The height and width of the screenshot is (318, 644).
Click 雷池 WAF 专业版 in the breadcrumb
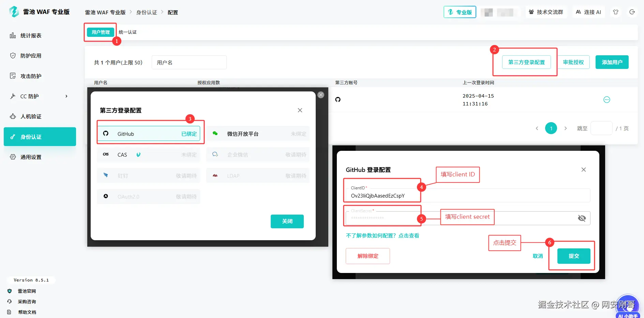[x=105, y=12]
